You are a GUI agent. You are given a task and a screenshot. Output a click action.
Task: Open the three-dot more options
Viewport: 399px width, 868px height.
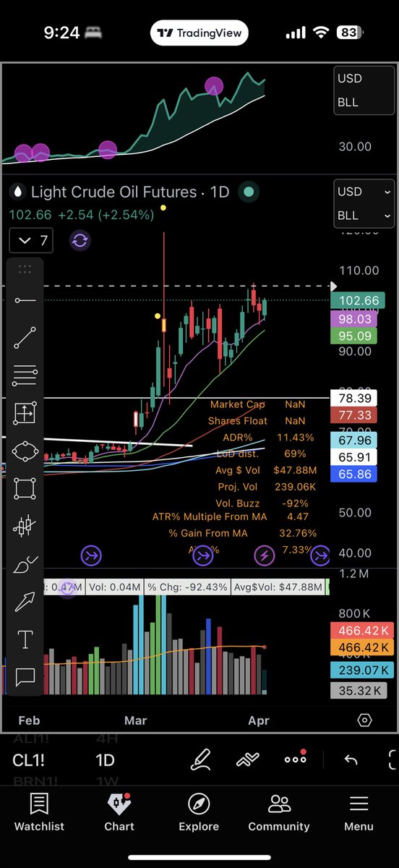(x=296, y=761)
